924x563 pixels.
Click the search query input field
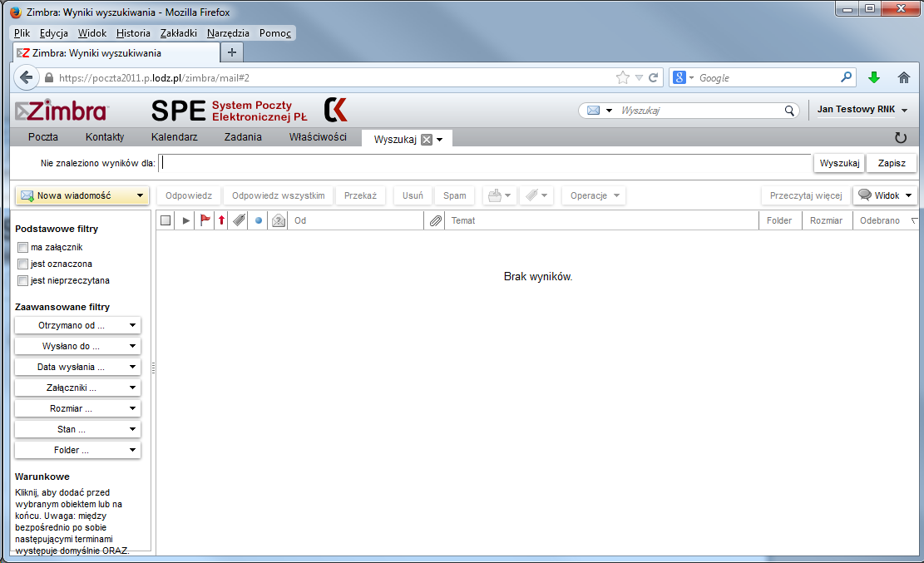[x=486, y=163]
